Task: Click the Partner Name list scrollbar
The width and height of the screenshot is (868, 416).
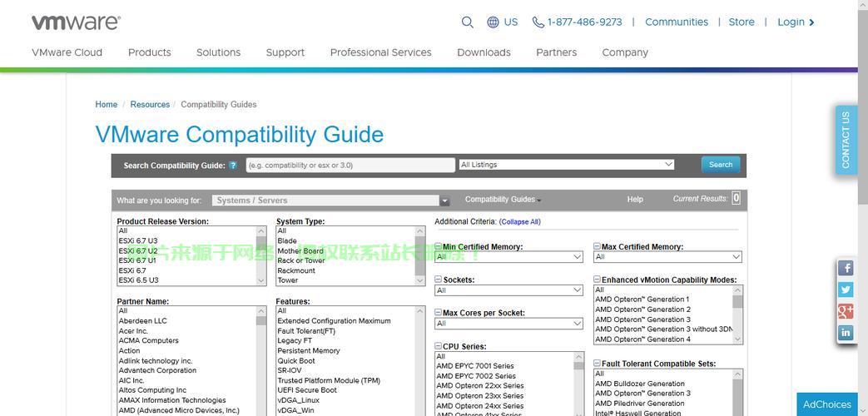Action: [261, 361]
